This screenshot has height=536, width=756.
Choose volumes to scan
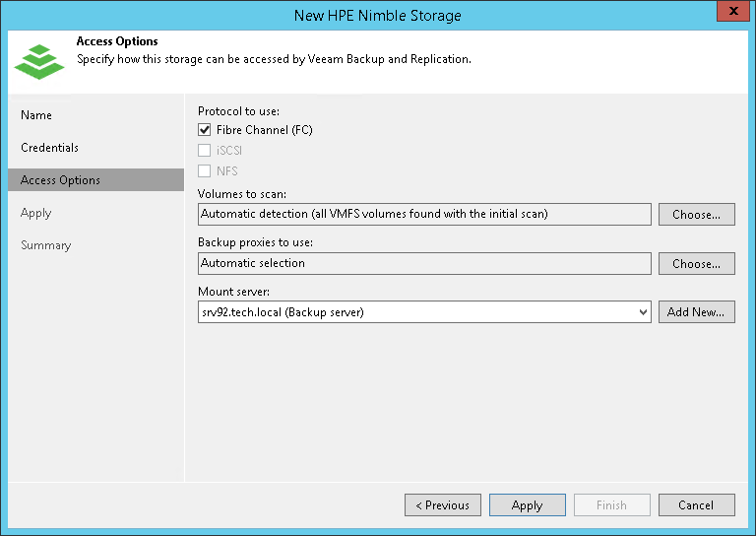coord(696,215)
